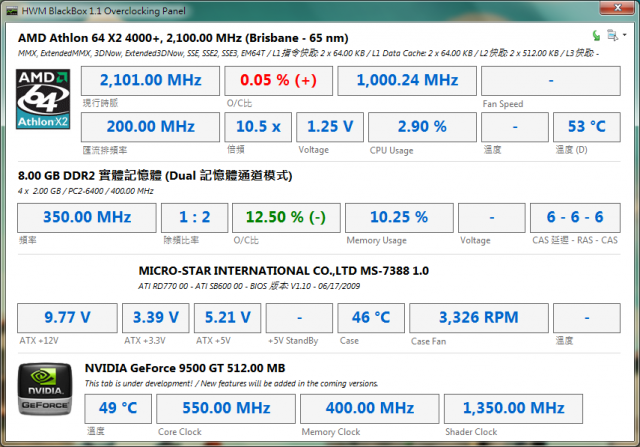The width and height of the screenshot is (640, 447).
Task: Click the 400.00 MHz Memory Clock value
Action: pyautogui.click(x=370, y=409)
